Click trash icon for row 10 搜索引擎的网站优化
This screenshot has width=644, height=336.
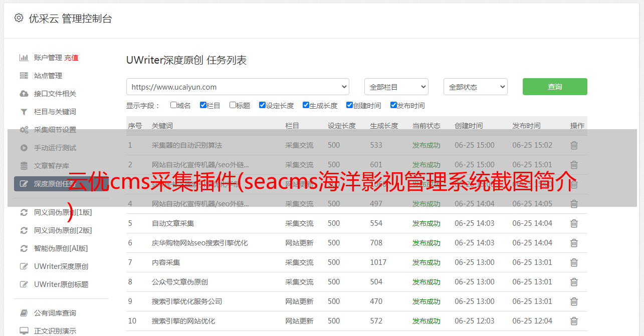point(574,321)
